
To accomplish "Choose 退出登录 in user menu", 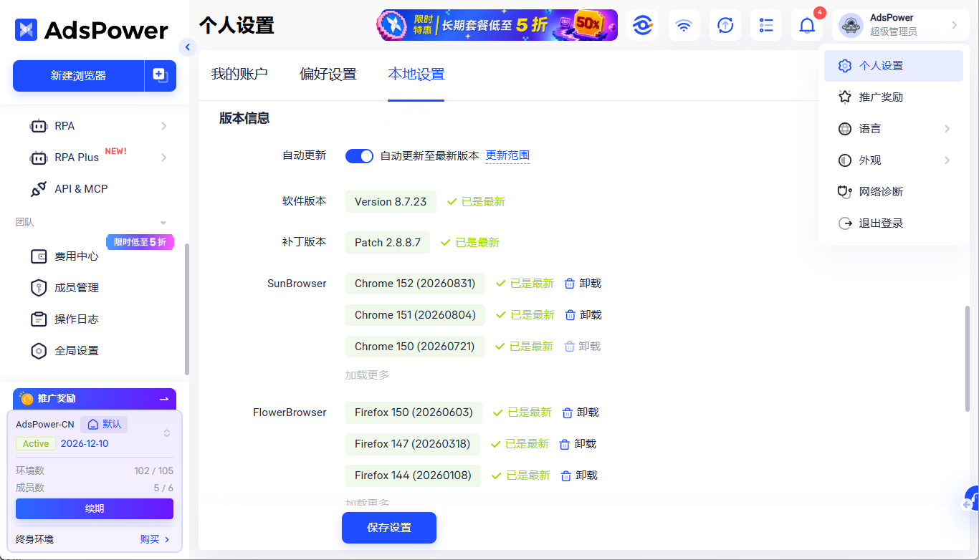I will pyautogui.click(x=894, y=223).
